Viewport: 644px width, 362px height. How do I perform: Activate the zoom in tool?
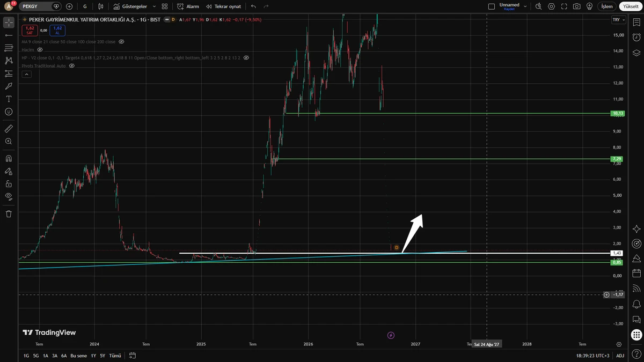pyautogui.click(x=9, y=142)
